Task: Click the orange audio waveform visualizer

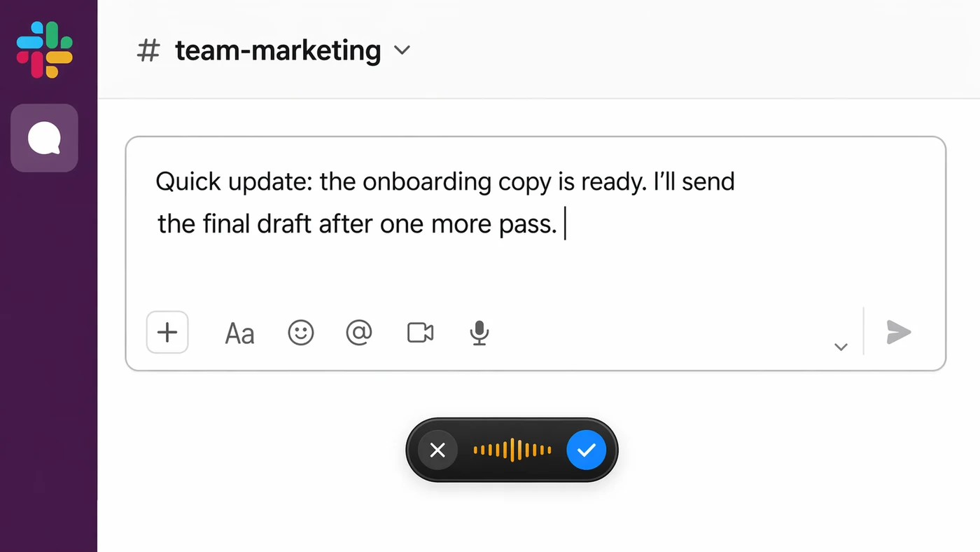Action: (x=512, y=450)
